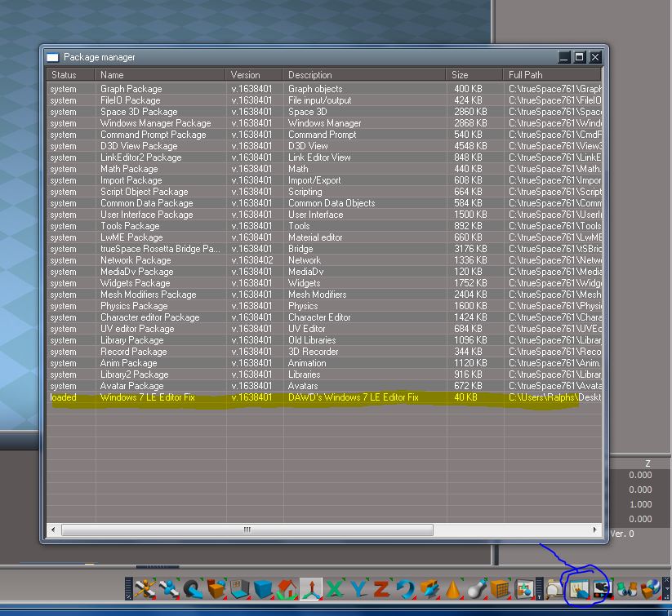Select Command Prompt Package in the list
The height and width of the screenshot is (616, 672).
(153, 135)
